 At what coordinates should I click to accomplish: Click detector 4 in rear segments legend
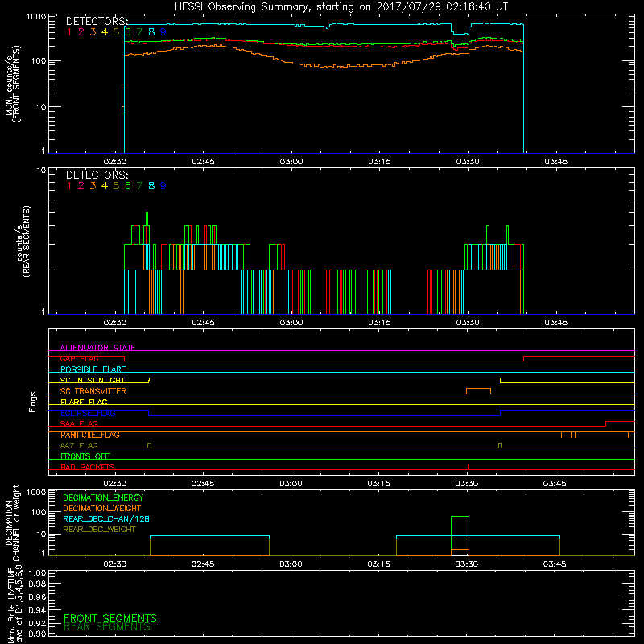point(105,186)
